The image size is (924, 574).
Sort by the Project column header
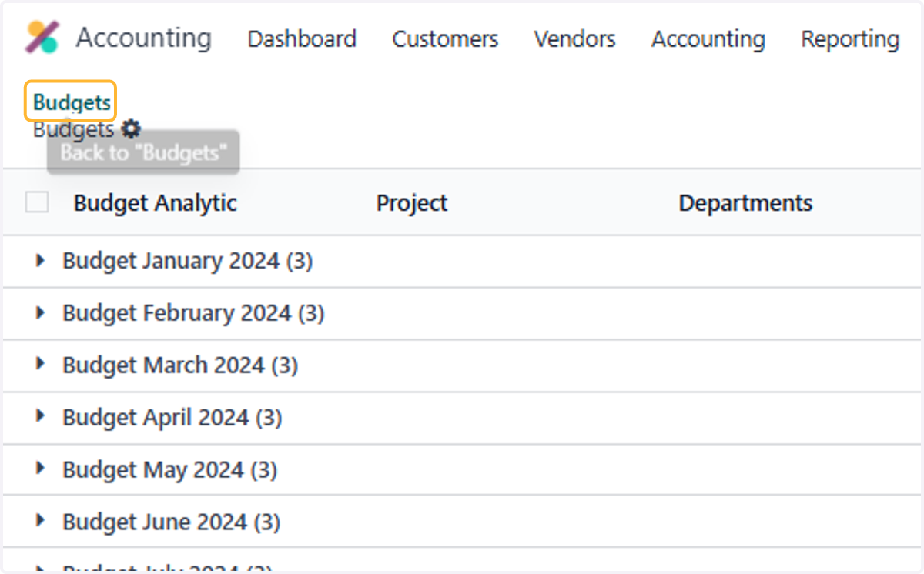412,203
